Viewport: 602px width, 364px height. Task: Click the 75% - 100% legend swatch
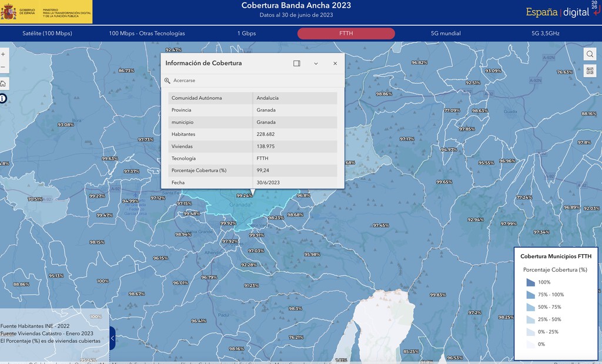coord(531,295)
